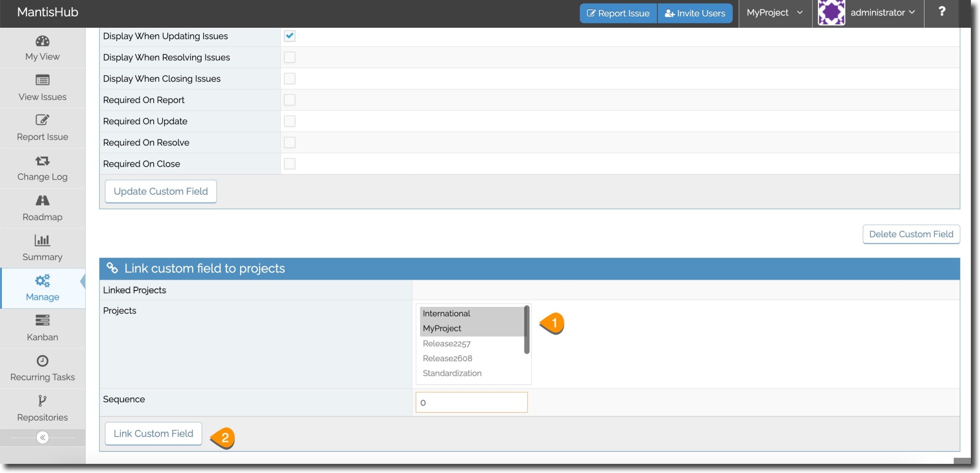View the Summary statistics page
Image resolution: width=980 pixels, height=473 pixels.
click(x=42, y=248)
